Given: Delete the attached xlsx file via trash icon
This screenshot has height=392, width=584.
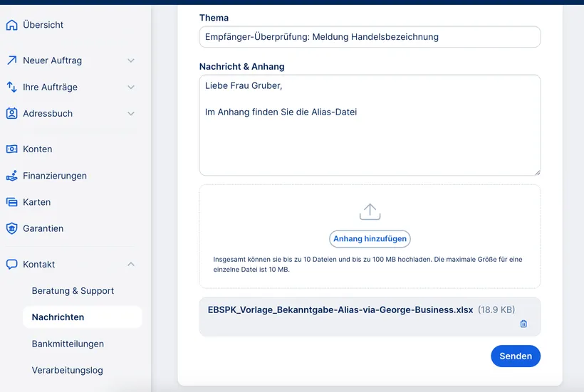Looking at the screenshot, I should coord(523,324).
